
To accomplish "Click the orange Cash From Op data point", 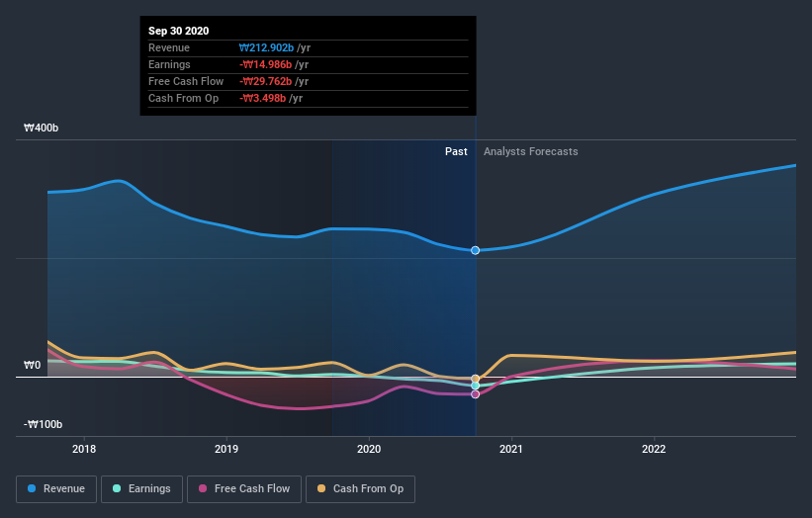I will tap(475, 379).
